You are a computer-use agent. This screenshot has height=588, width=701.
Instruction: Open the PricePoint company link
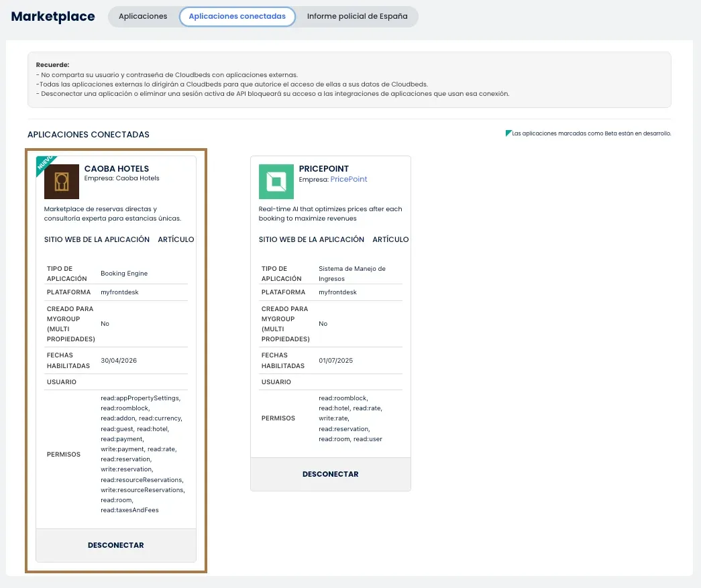pos(349,179)
